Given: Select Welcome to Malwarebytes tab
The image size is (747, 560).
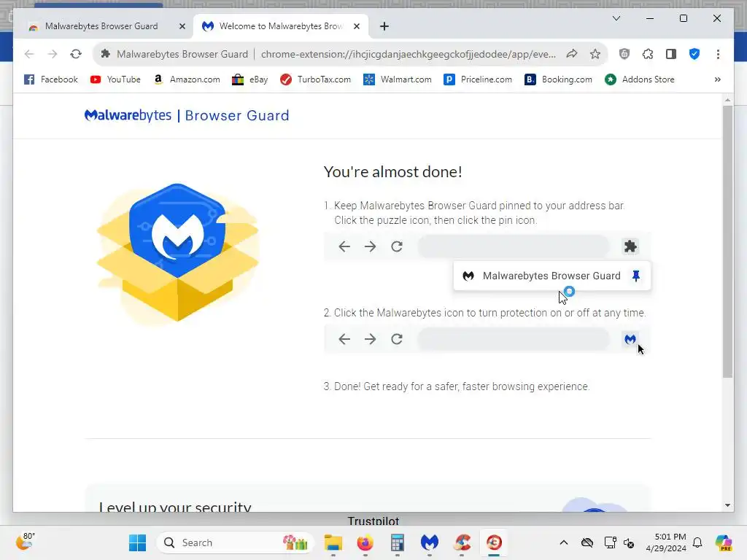Looking at the screenshot, I should coord(280,26).
